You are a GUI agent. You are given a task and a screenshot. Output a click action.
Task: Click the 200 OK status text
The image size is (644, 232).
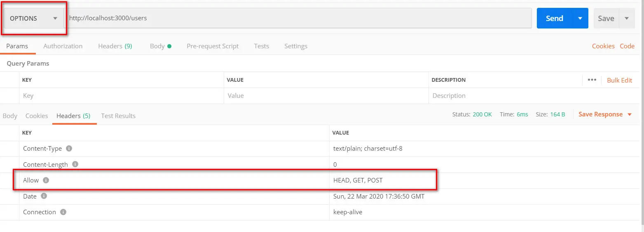coord(482,114)
